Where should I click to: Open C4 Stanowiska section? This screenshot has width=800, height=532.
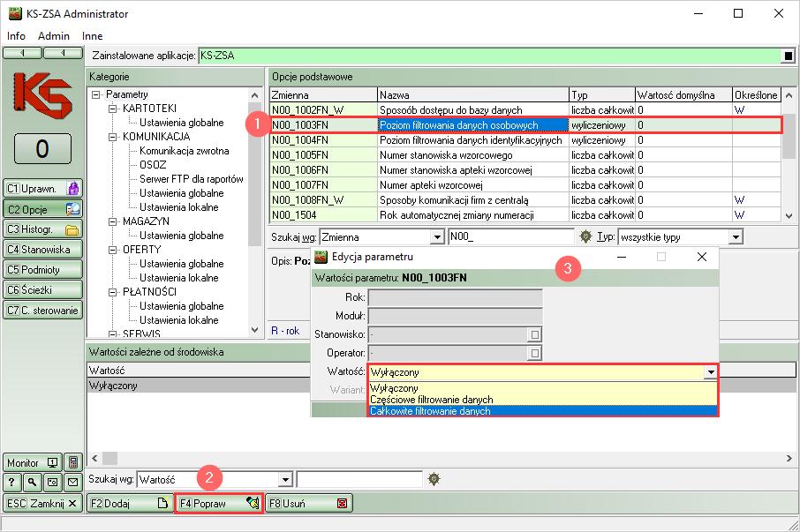[42, 249]
